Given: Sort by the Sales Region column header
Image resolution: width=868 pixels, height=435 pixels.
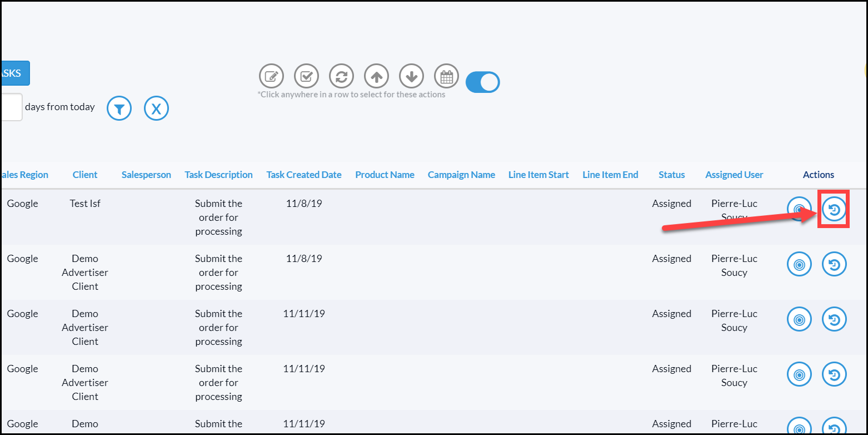Looking at the screenshot, I should click(24, 175).
